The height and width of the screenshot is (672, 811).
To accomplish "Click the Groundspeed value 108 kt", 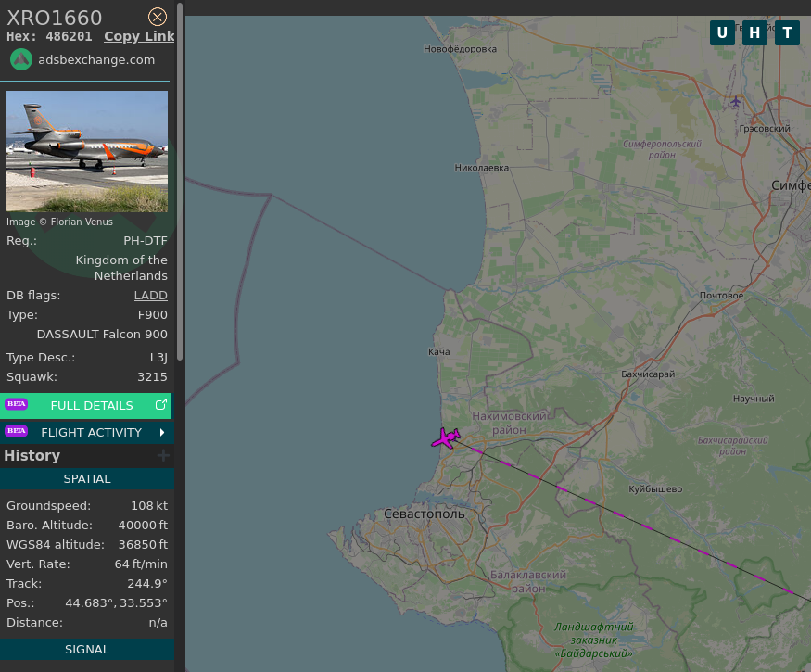I will point(149,505).
